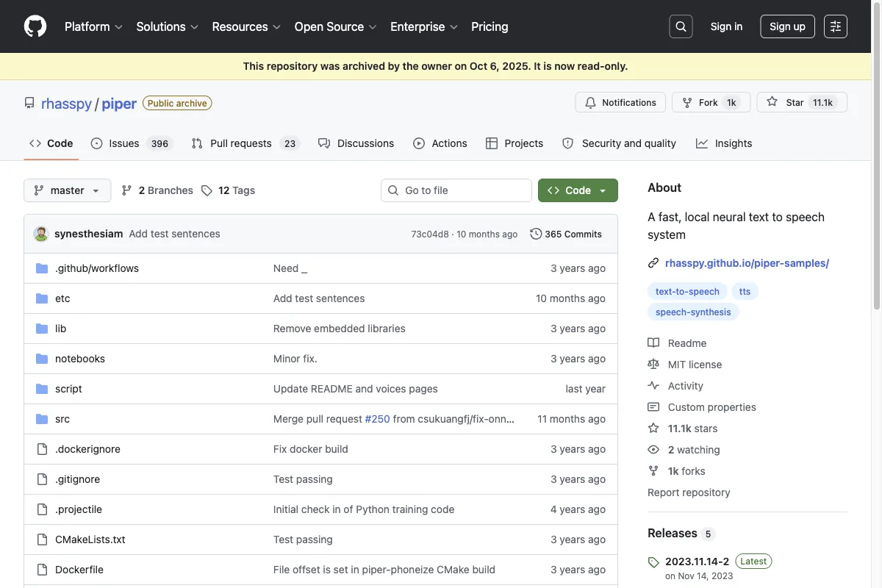The width and height of the screenshot is (882, 588).
Task: Expand the Enterprise menu
Action: click(x=424, y=26)
